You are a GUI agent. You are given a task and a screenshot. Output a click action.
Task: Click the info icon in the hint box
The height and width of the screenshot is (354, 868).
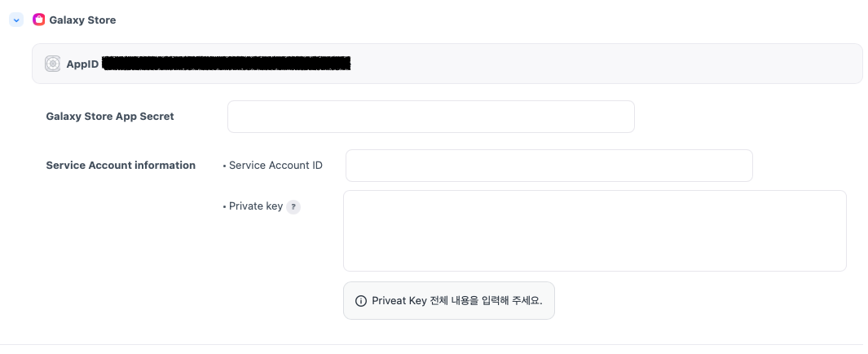click(x=361, y=301)
